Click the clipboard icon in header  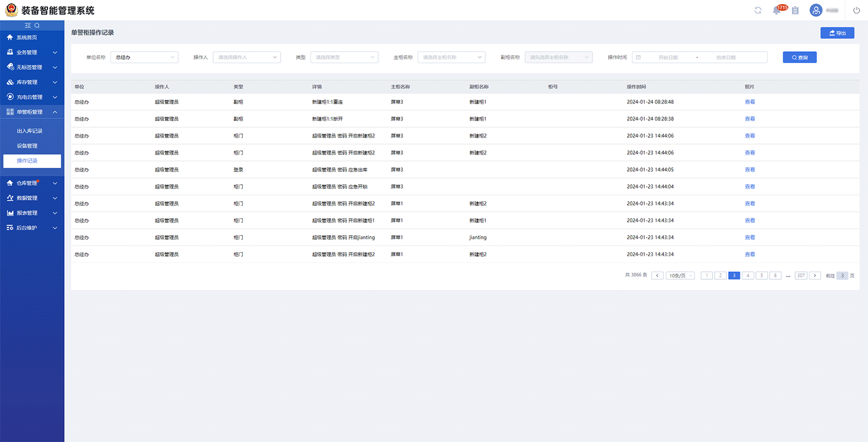(795, 10)
